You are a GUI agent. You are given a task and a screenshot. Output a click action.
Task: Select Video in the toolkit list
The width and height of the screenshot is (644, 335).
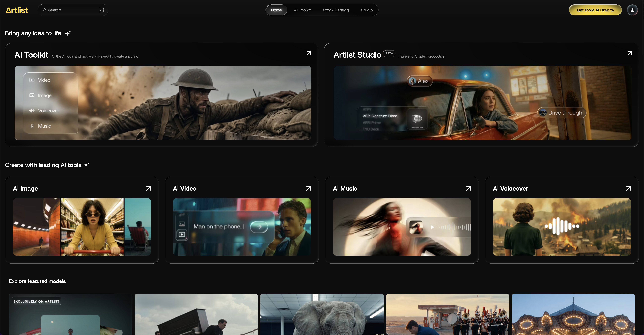[44, 80]
